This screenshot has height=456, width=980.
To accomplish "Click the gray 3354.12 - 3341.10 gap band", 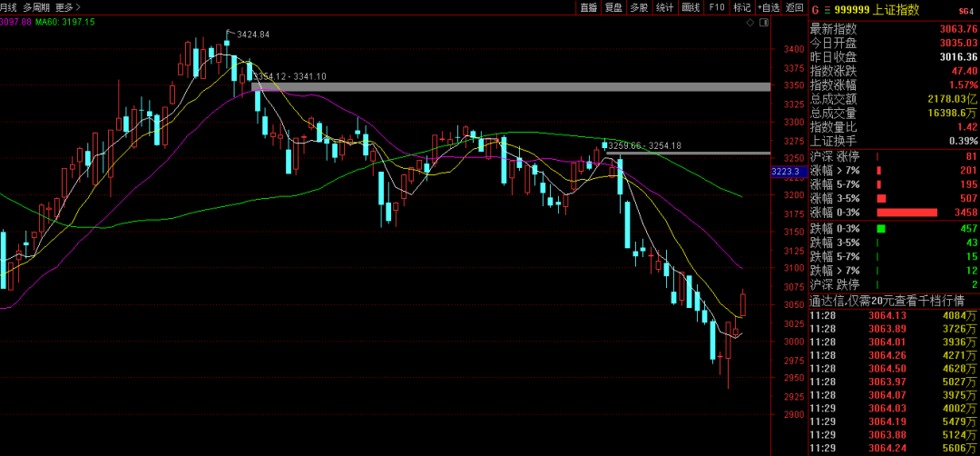I will pyautogui.click(x=511, y=86).
